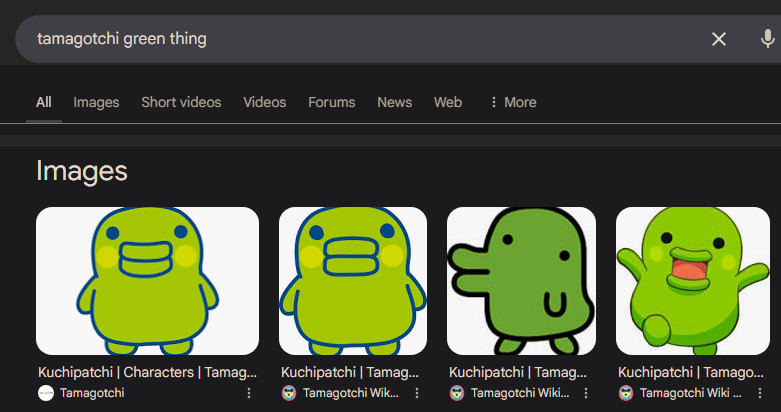
Task: Open options menu for Tamagotchi result
Action: coord(249,393)
